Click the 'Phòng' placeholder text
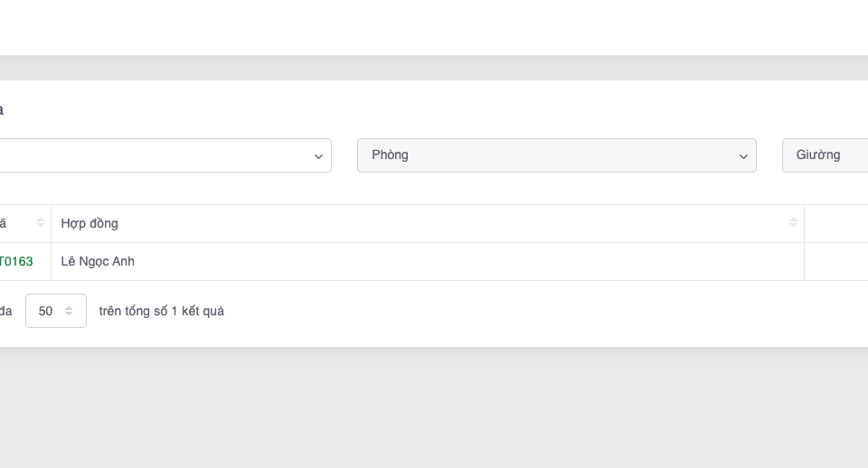 (x=390, y=154)
